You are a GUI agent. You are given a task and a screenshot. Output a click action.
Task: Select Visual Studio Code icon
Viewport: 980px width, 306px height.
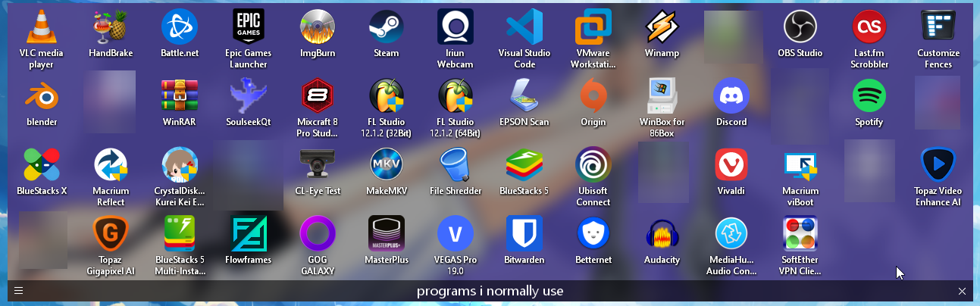point(524,28)
